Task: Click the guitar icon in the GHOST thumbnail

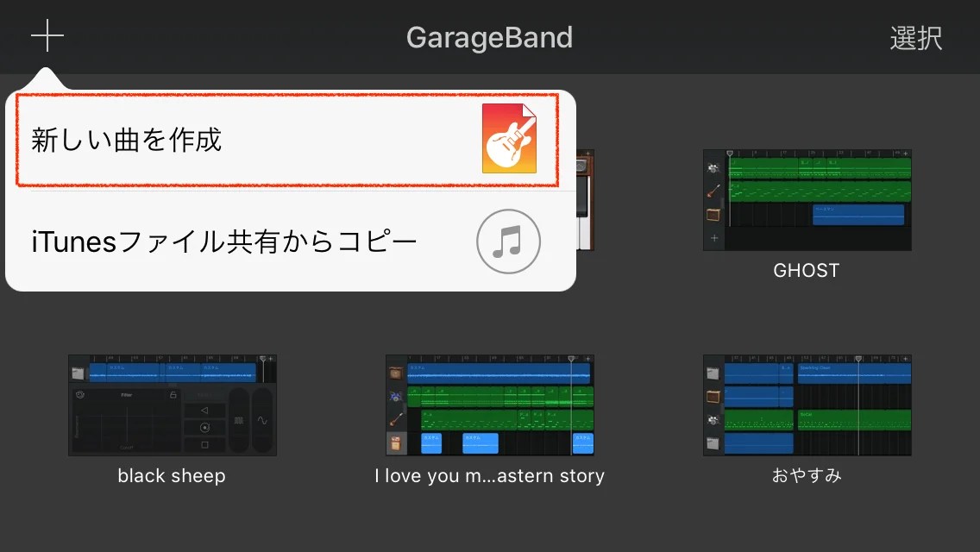Action: [x=713, y=188]
